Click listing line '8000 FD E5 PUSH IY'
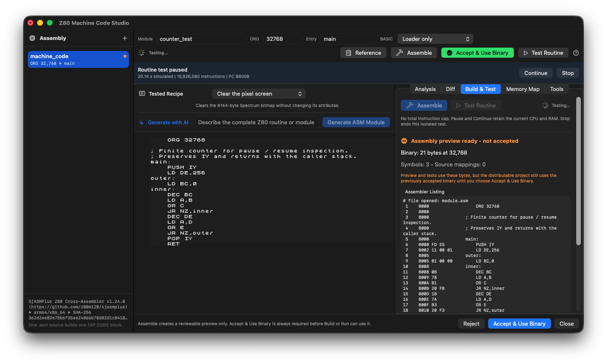Viewport: 607px width, 364px height. pos(449,245)
